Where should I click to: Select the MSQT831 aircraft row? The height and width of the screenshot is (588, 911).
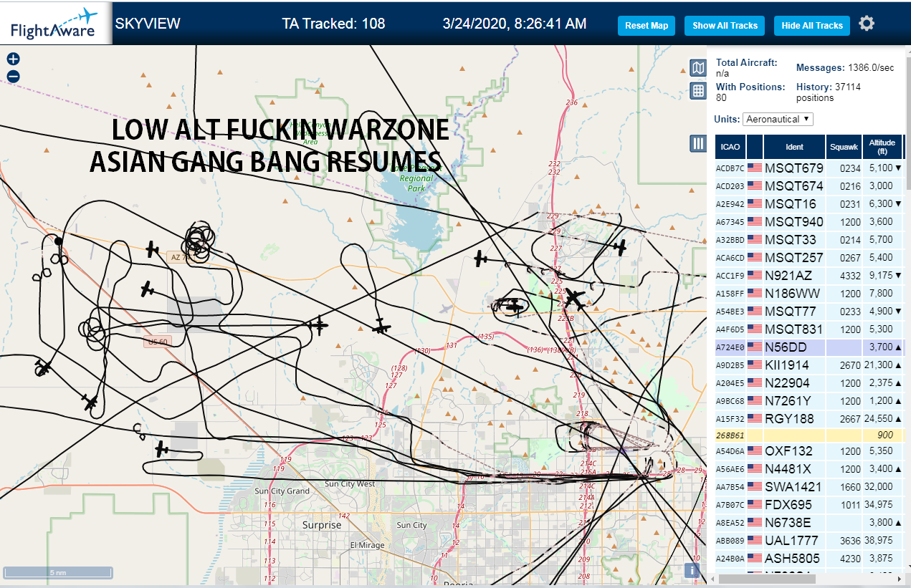[x=809, y=329]
